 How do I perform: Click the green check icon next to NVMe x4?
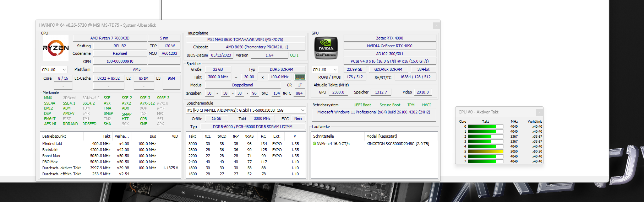click(314, 144)
